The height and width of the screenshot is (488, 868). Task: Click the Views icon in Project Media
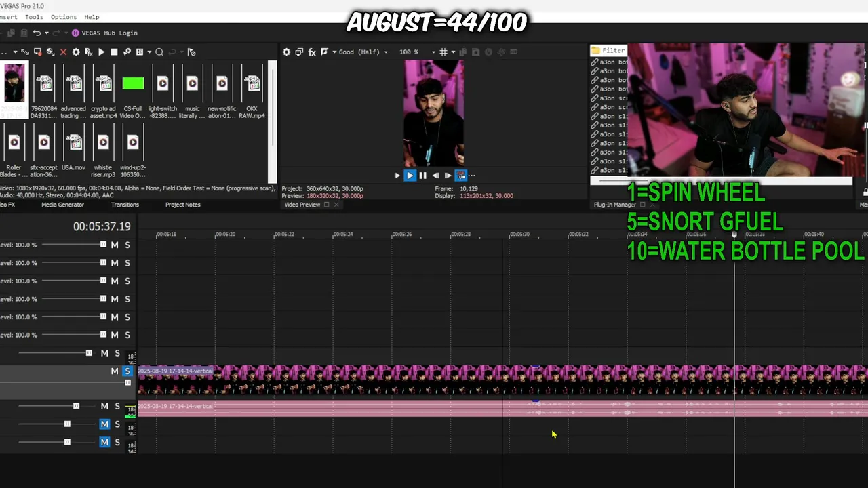tap(140, 52)
